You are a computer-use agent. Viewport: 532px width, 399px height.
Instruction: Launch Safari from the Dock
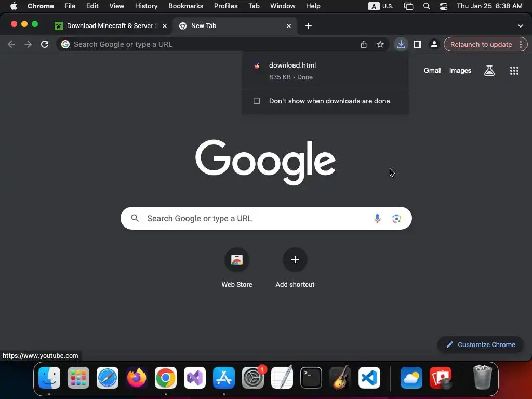pos(108,378)
